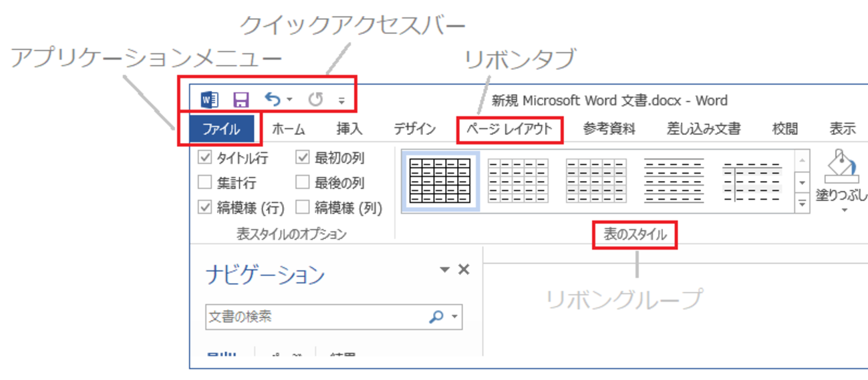The height and width of the screenshot is (380, 868).
Task: Go to the 差し込み文書 tab
Action: click(704, 130)
